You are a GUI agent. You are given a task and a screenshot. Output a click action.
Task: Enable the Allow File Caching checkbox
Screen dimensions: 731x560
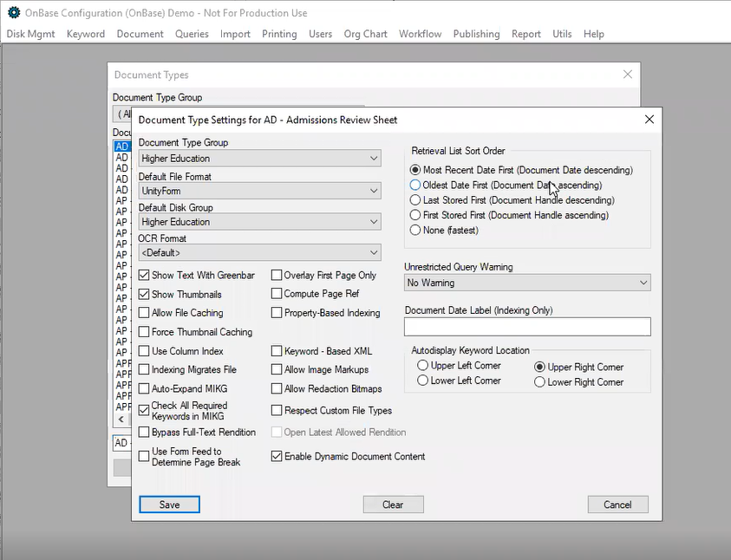(144, 313)
